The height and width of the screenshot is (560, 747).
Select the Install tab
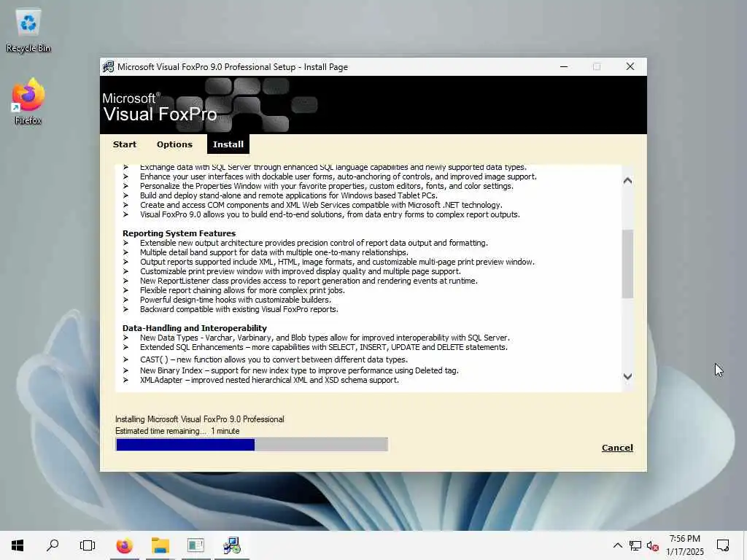click(228, 144)
